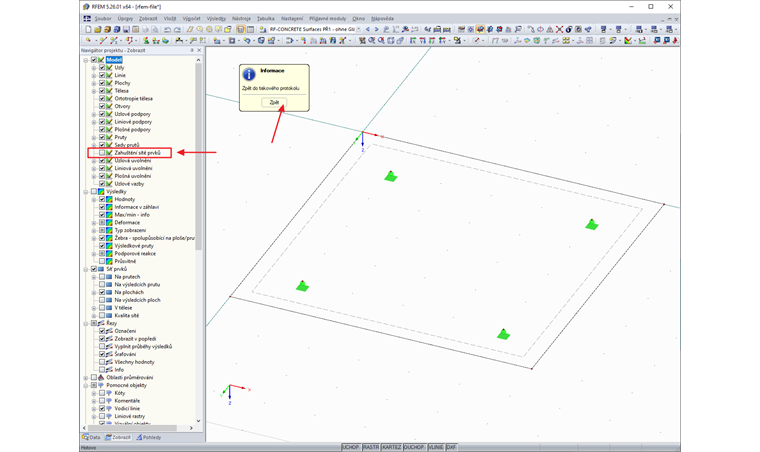Click the print icon in top toolbar
Viewport: 760px width, 452px height.
tap(145, 30)
